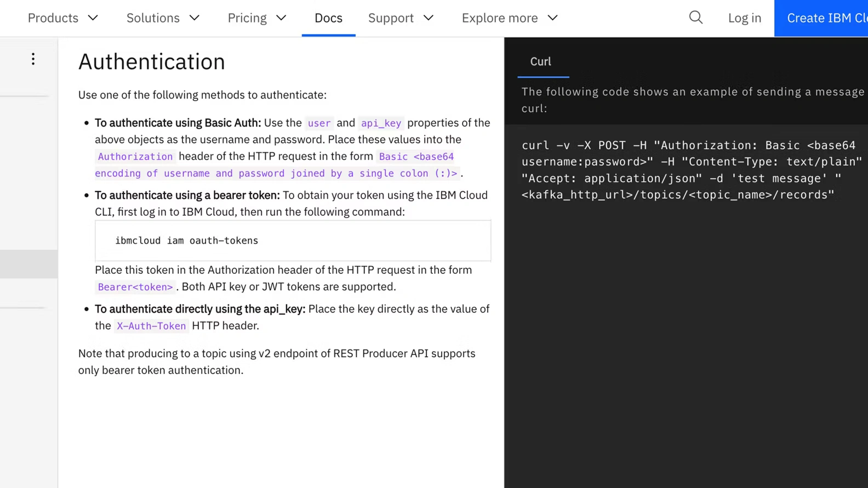Select the highlighted gray sidebar item
Screen dimensions: 868x488
coord(28,264)
